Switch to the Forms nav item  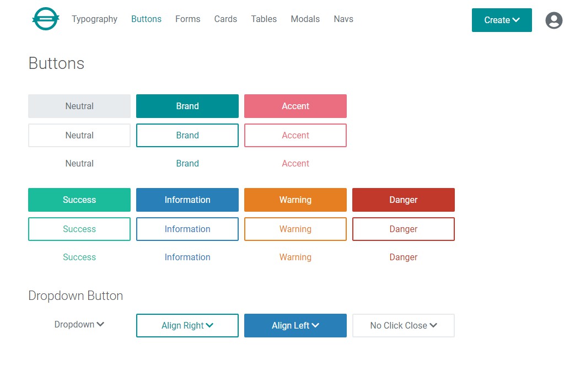(187, 19)
